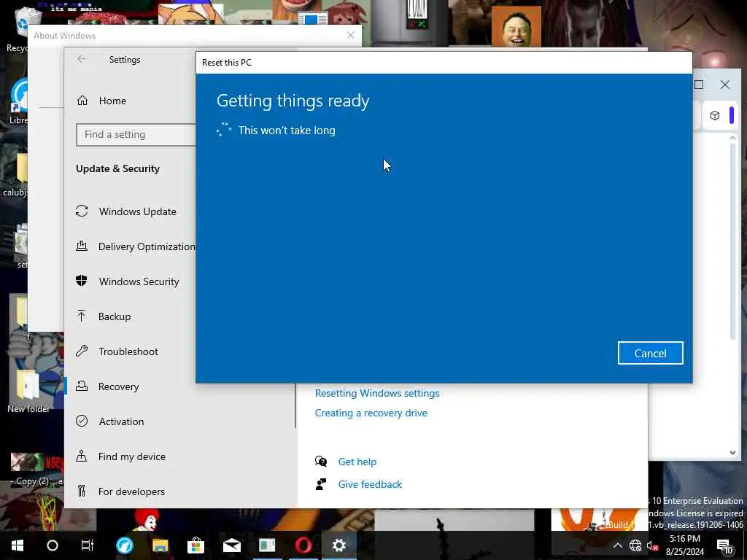Click the cube icon in background window
This screenshot has width=747, height=560.
715,115
